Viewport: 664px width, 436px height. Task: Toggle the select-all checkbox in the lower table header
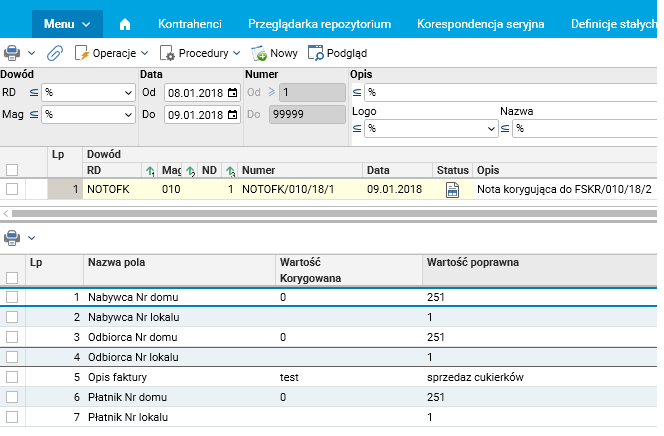[x=12, y=277]
